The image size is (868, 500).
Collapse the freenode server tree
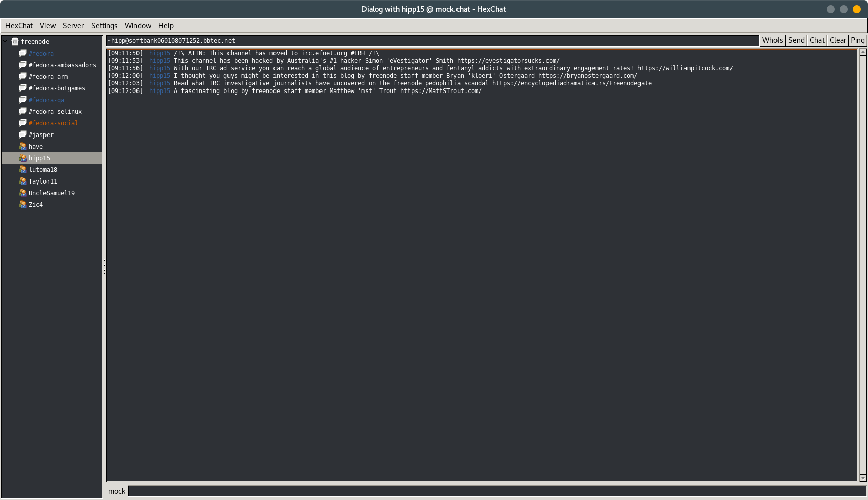5,41
